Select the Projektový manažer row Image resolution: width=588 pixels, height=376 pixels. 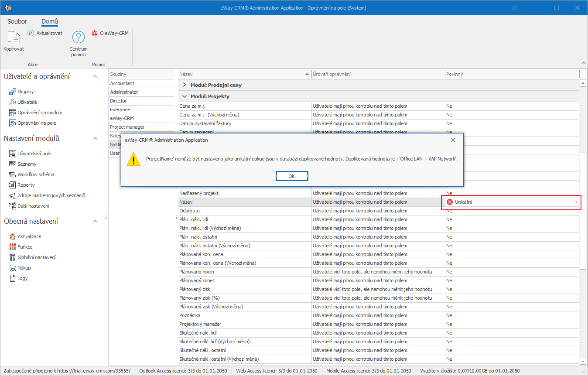pyautogui.click(x=379, y=324)
